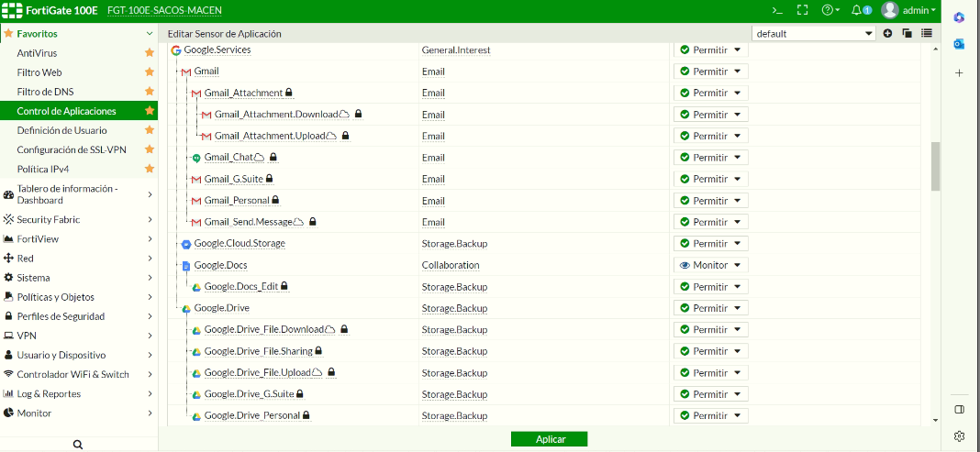Unfavorite AntiVirus using its star

click(x=150, y=53)
